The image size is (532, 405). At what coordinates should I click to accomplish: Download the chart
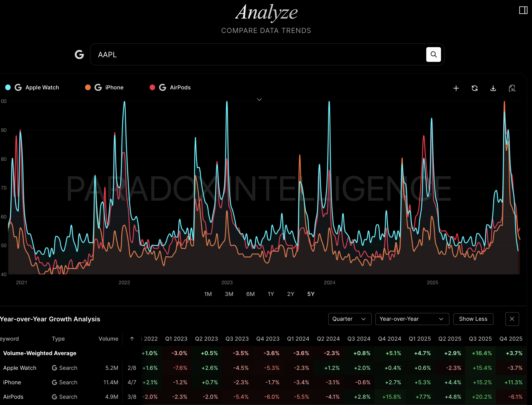point(493,88)
